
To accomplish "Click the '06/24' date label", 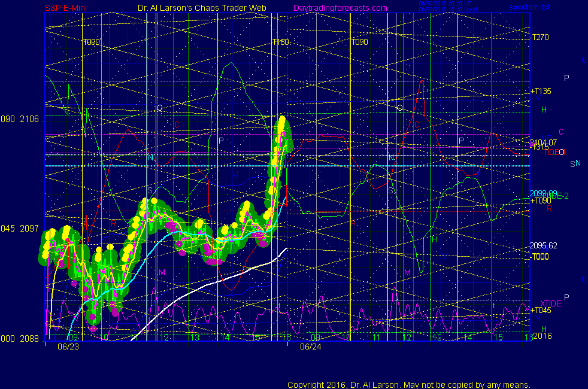I will click(311, 347).
